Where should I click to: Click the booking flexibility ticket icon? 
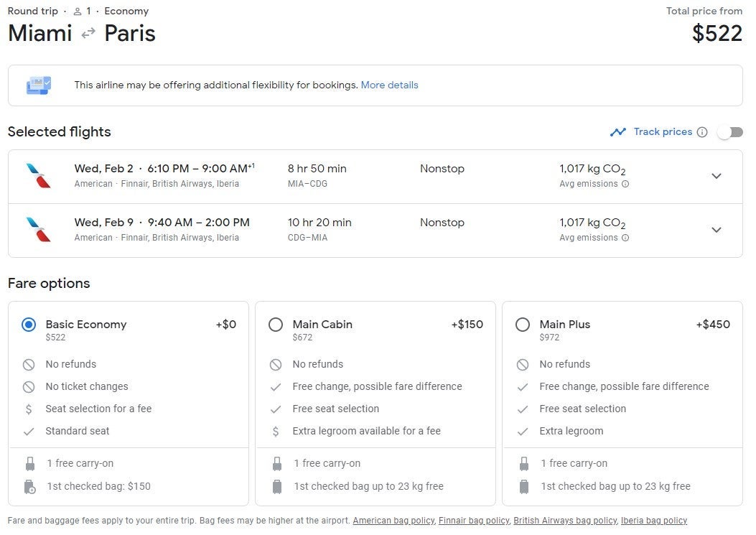38,85
